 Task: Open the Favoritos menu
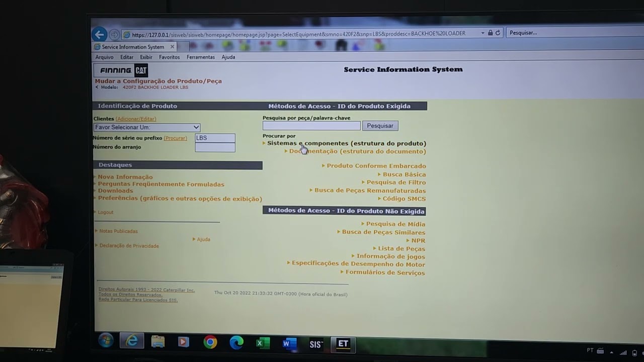pos(169,57)
